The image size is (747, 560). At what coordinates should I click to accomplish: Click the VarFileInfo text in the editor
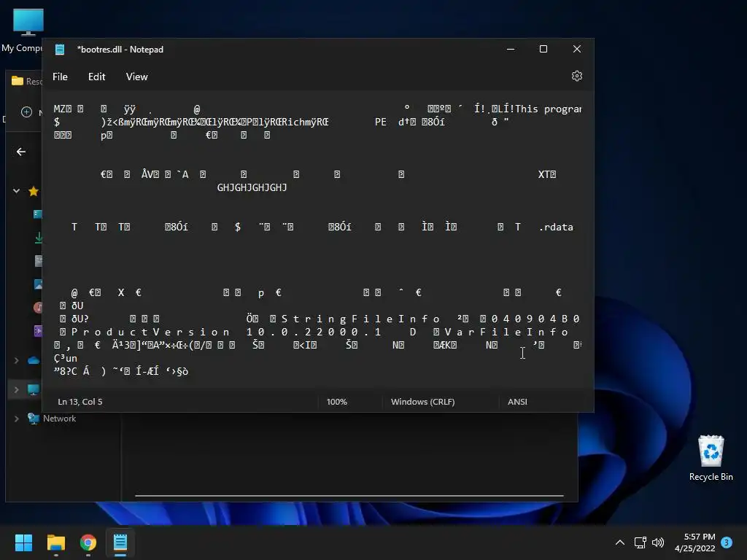(506, 332)
